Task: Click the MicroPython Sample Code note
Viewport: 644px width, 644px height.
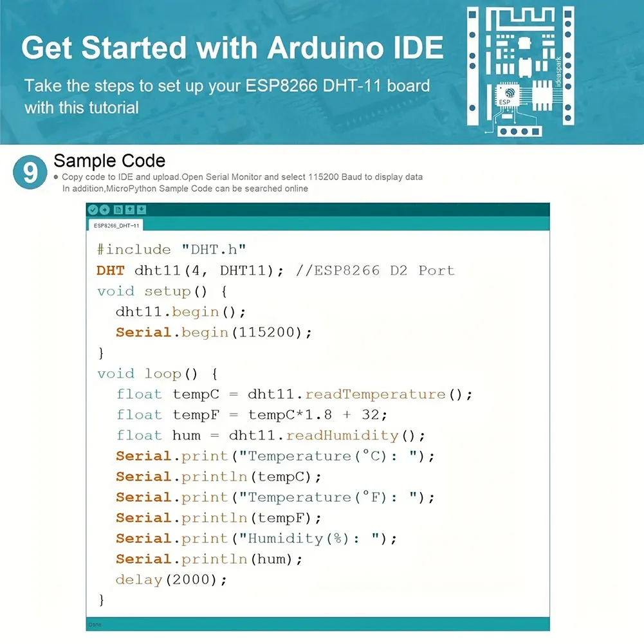Action: [185, 189]
